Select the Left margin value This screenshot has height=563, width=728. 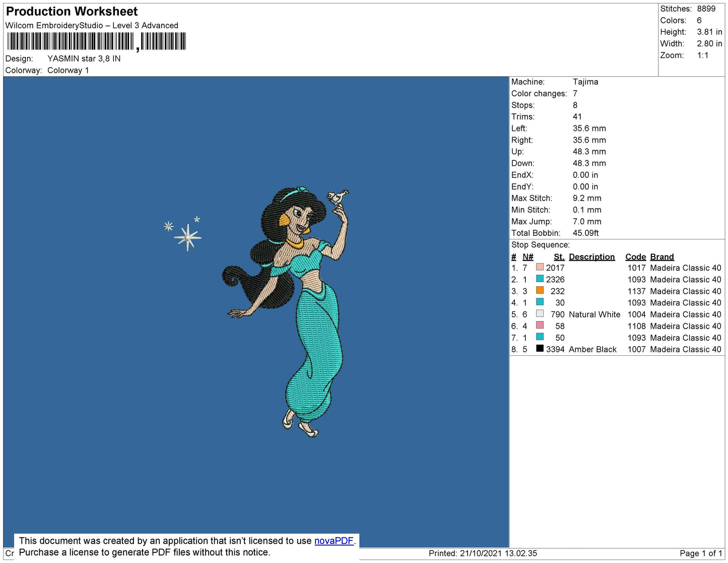tap(589, 128)
